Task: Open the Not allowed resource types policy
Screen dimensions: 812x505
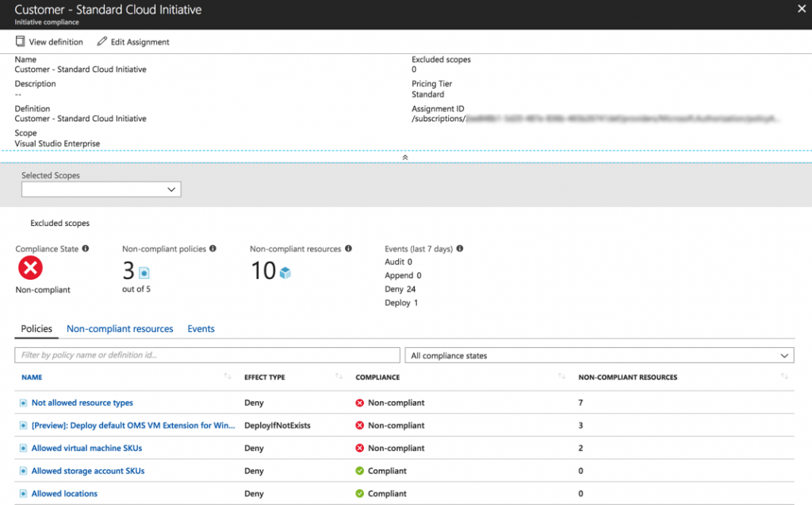Action: coord(82,403)
